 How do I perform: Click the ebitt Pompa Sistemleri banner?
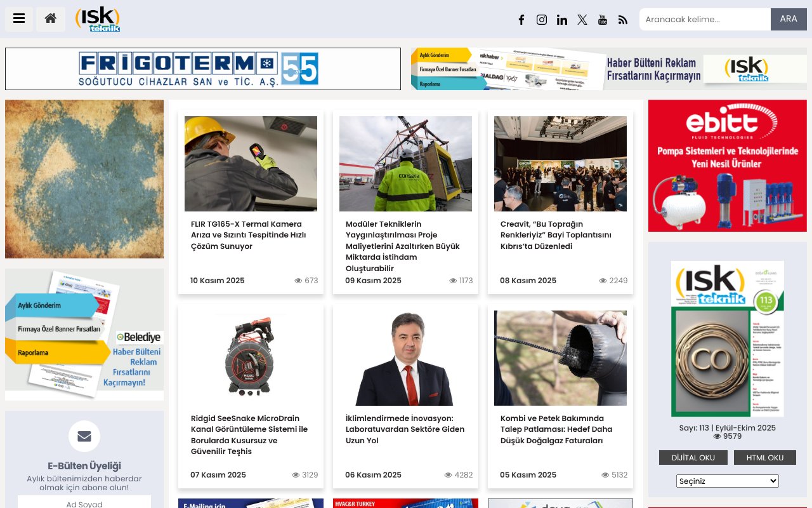[727, 165]
